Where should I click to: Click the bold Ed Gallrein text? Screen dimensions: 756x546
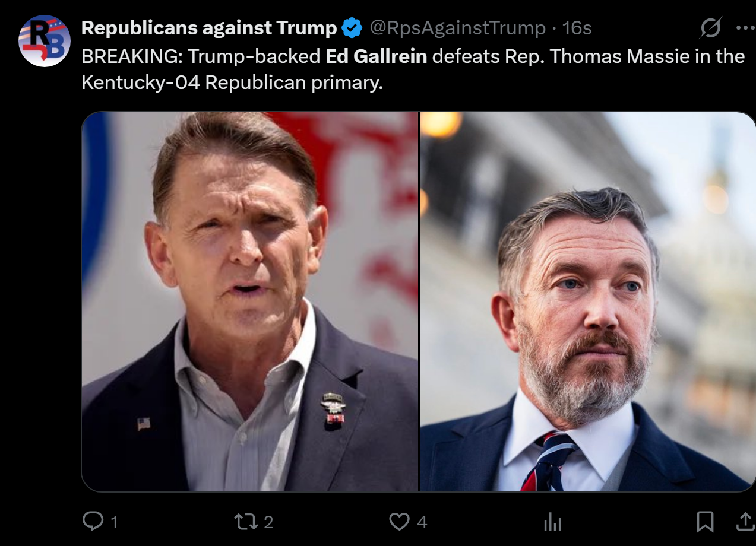coord(377,56)
